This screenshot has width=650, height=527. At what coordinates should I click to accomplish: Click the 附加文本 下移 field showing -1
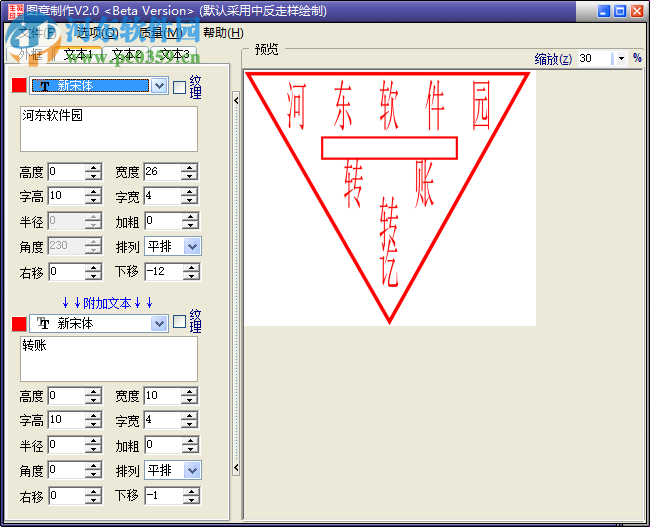[x=164, y=496]
